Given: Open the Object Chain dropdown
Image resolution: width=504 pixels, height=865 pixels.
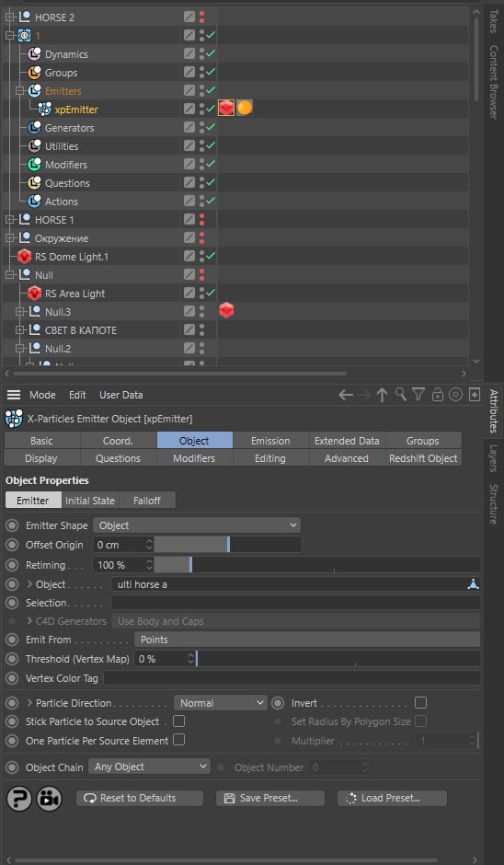Looking at the screenshot, I should tap(149, 767).
